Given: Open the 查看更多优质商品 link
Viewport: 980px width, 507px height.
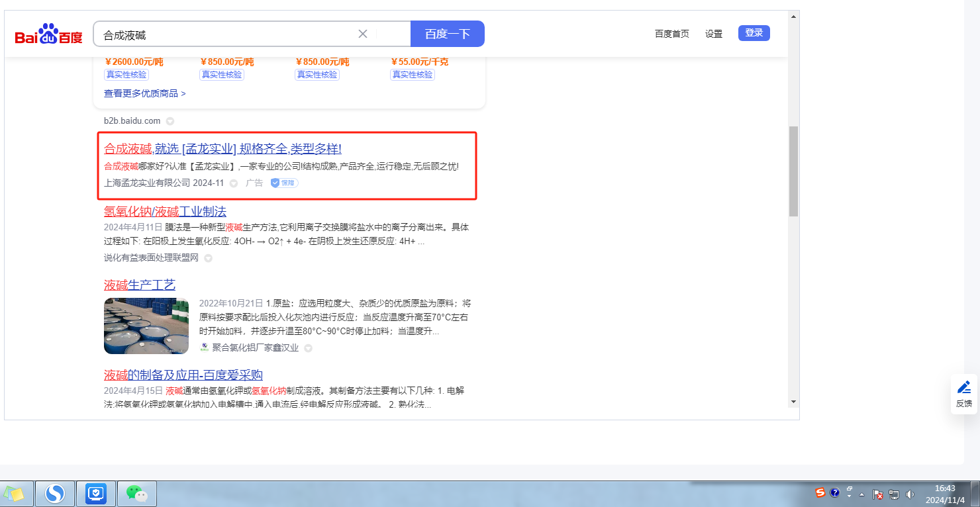Looking at the screenshot, I should [x=144, y=93].
